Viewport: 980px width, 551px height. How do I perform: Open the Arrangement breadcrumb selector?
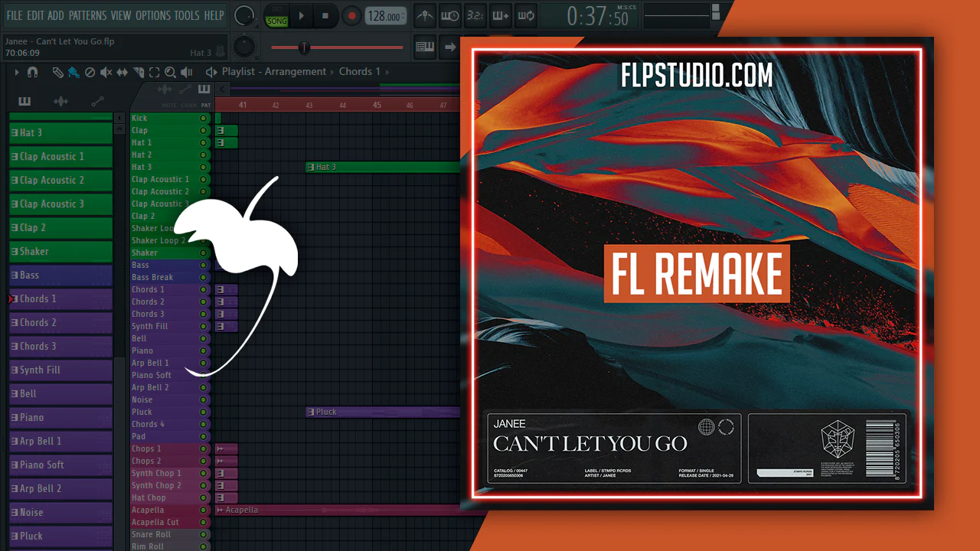pyautogui.click(x=296, y=71)
